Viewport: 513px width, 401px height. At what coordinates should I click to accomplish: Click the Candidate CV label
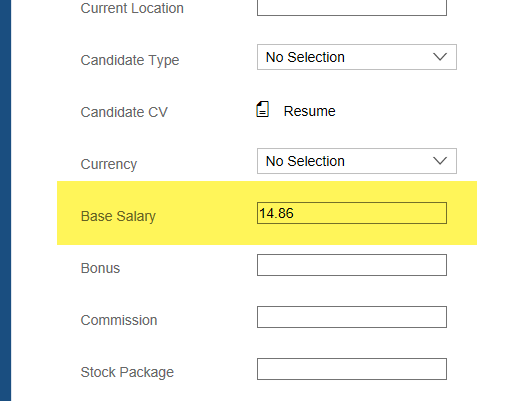tap(124, 112)
